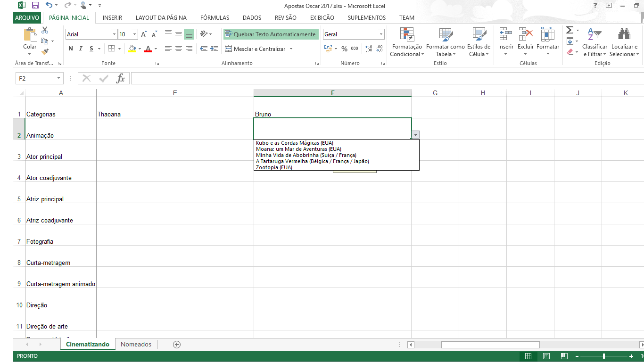
Task: Toggle bold (N) formatting
Action: [x=71, y=49]
